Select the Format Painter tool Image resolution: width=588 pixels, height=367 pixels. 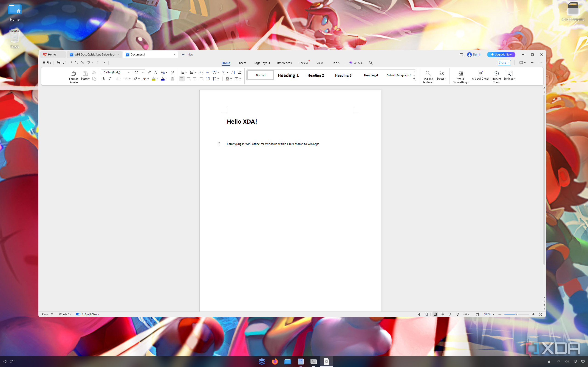pos(73,76)
